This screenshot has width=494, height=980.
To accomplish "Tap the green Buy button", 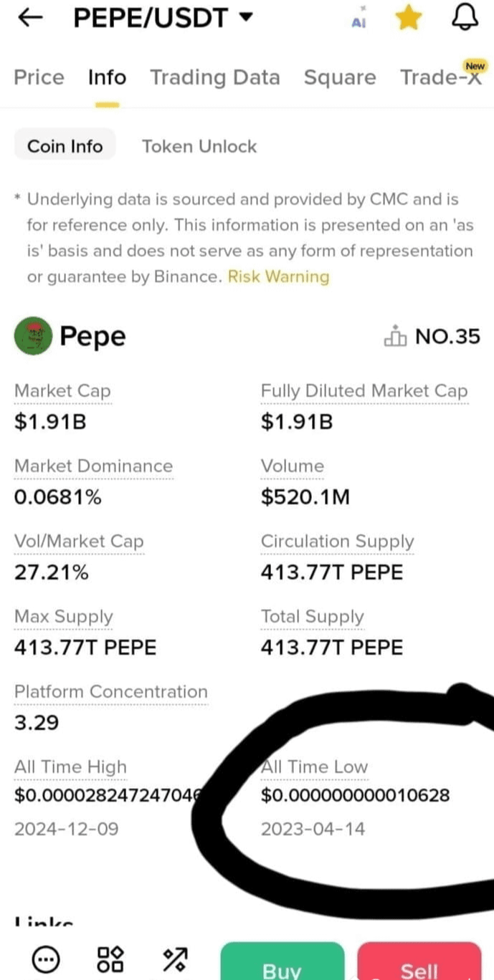I will point(282,964).
